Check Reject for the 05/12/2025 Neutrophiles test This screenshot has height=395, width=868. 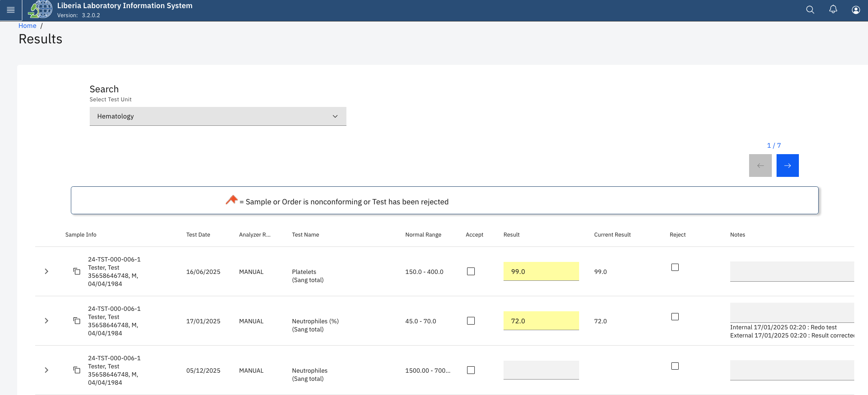(675, 366)
